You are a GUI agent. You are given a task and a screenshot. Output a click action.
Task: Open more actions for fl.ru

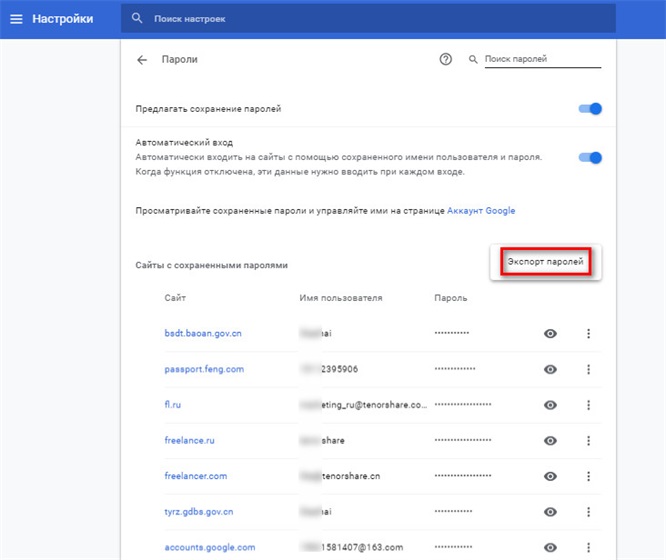coord(588,405)
